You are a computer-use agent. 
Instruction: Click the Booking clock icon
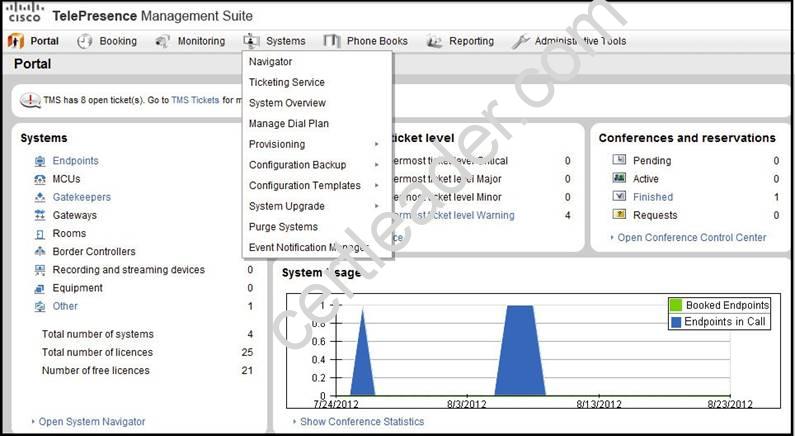click(85, 41)
